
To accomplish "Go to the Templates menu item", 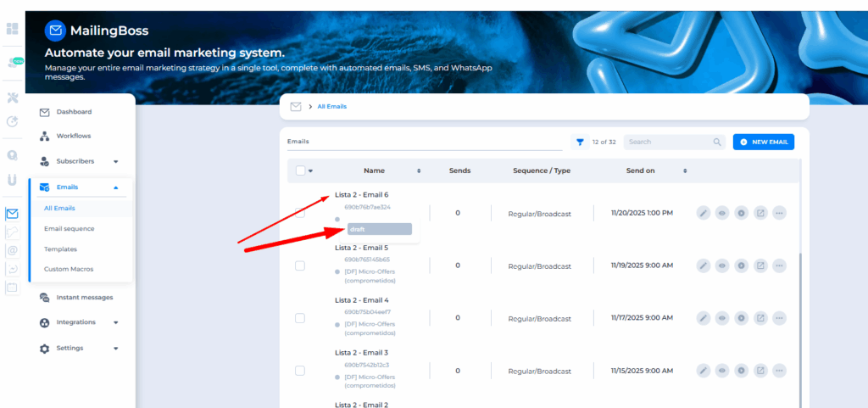I will [60, 249].
